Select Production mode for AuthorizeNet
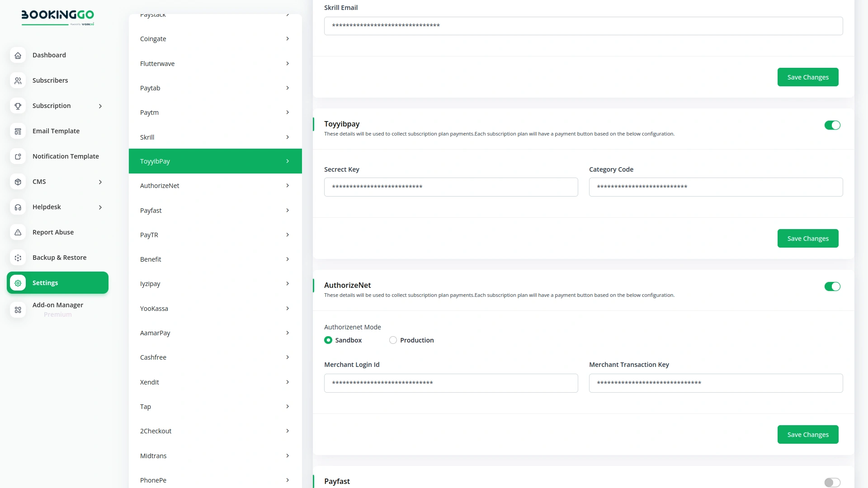 click(x=393, y=340)
